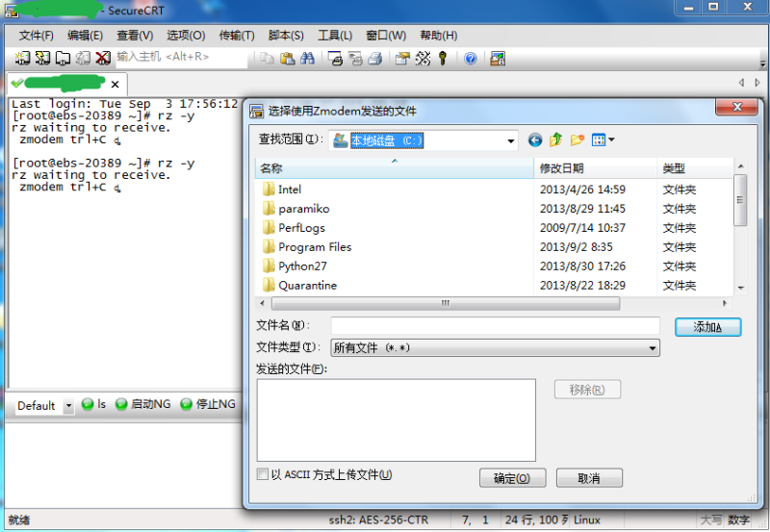Sort files by the 名称 column header
The height and width of the screenshot is (532, 770).
click(x=395, y=168)
